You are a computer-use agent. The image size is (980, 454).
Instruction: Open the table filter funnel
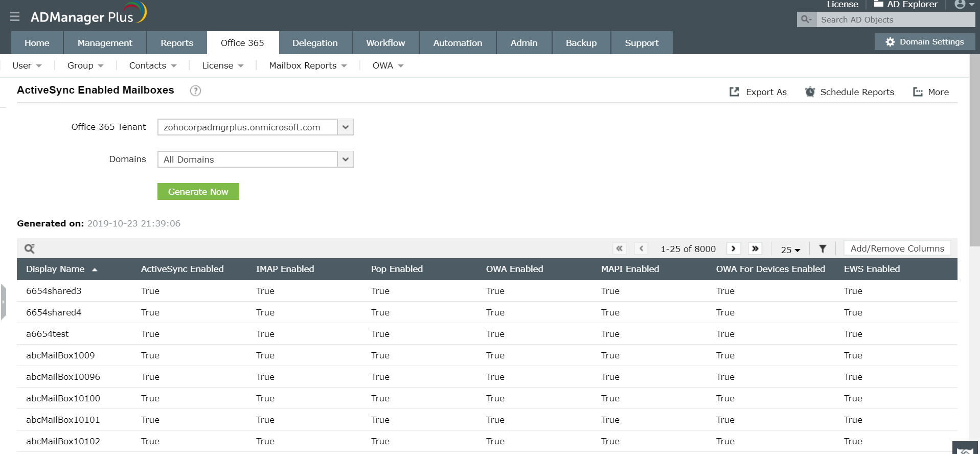click(x=823, y=248)
